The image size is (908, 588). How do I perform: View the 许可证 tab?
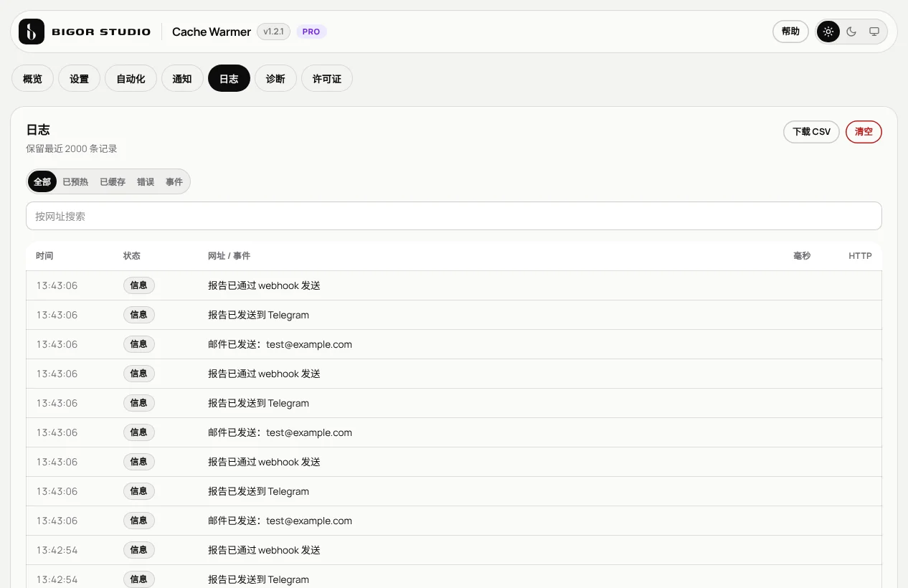coord(327,79)
